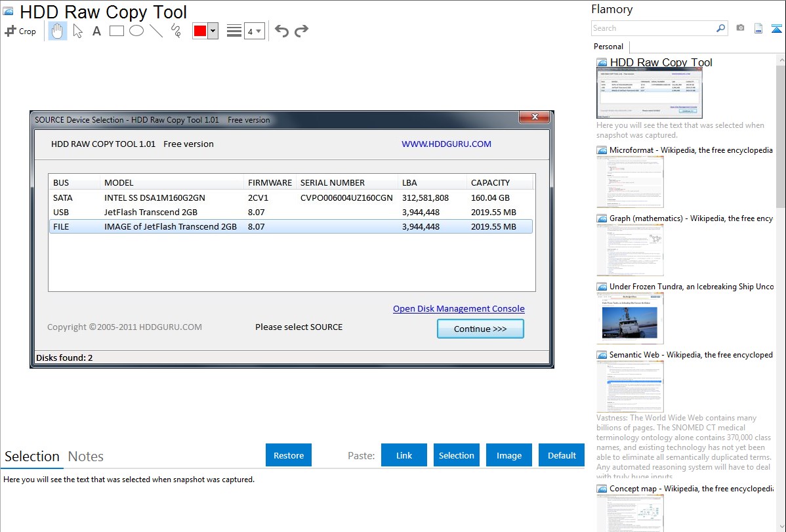
Task: Open the Concept map snapshot thumbnail
Action: coord(630,513)
